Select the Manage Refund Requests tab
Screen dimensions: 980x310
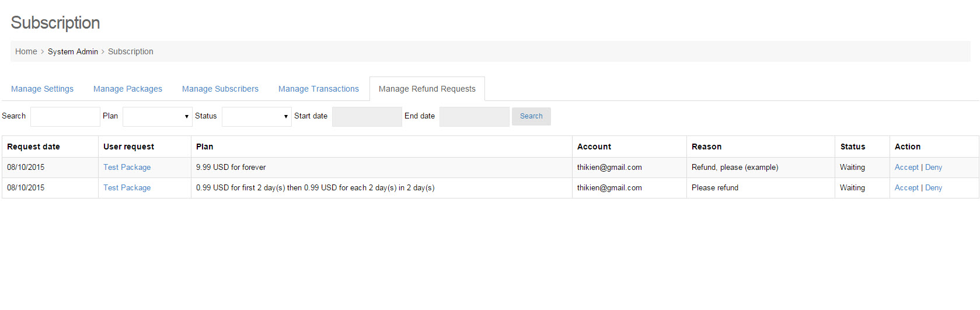[427, 89]
